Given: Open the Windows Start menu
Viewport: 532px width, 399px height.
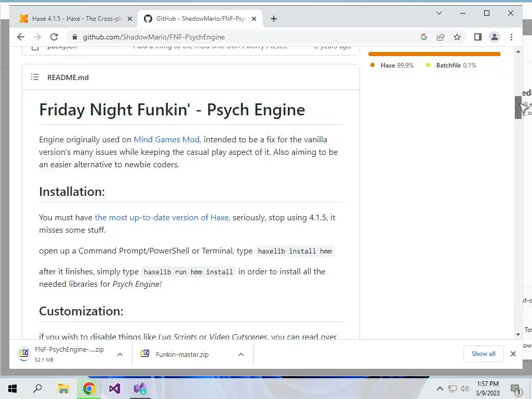Looking at the screenshot, I should pos(12,389).
